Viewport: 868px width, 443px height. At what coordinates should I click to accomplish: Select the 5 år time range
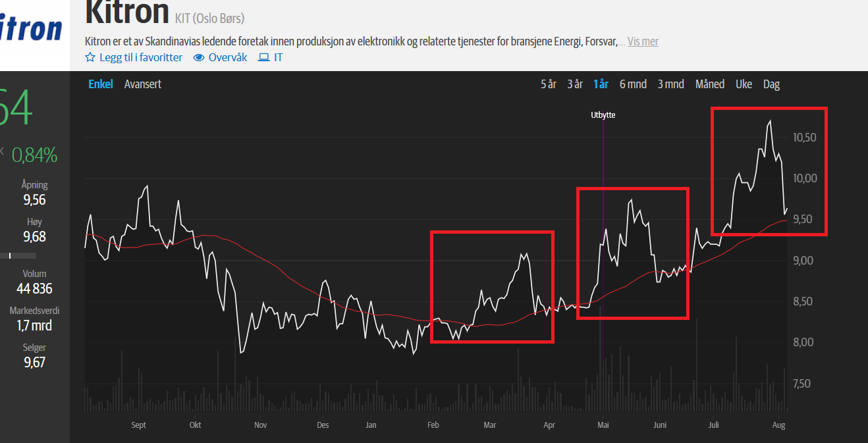click(549, 84)
